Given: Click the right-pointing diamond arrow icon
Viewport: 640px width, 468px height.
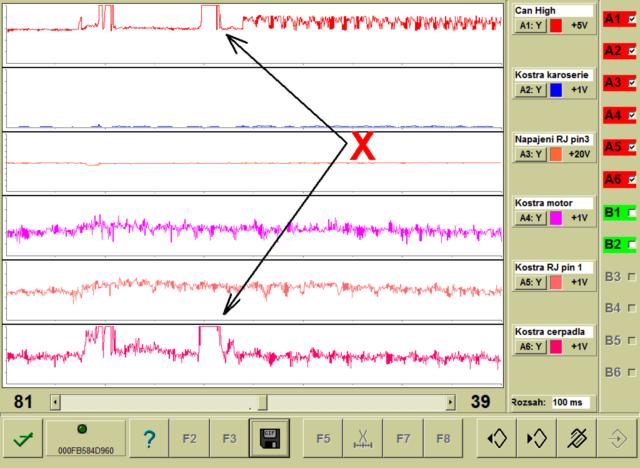Looking at the screenshot, I should coord(536,439).
